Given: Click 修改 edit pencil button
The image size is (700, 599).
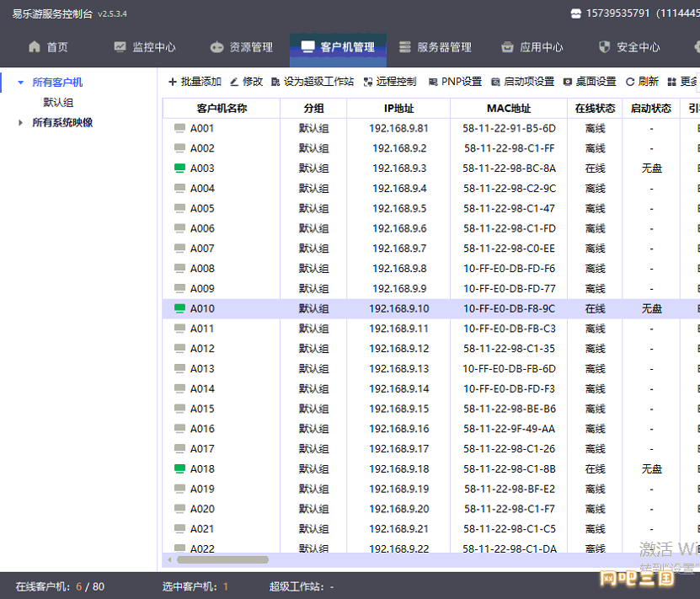Looking at the screenshot, I should tap(247, 82).
